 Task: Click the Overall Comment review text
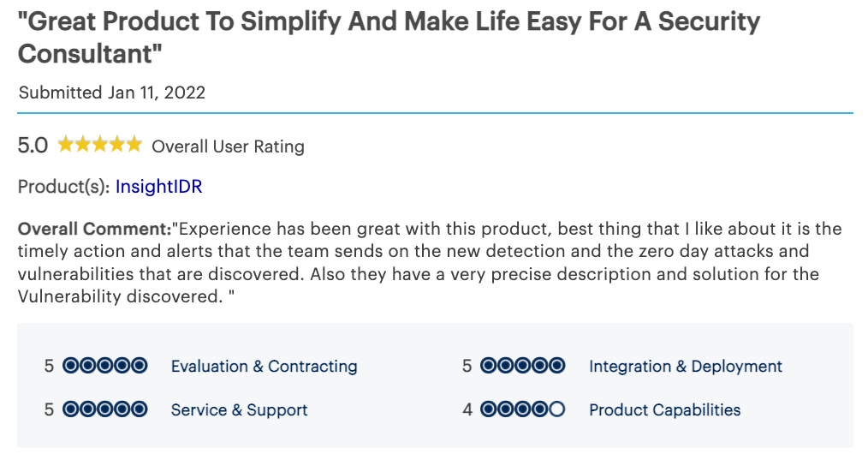click(430, 263)
